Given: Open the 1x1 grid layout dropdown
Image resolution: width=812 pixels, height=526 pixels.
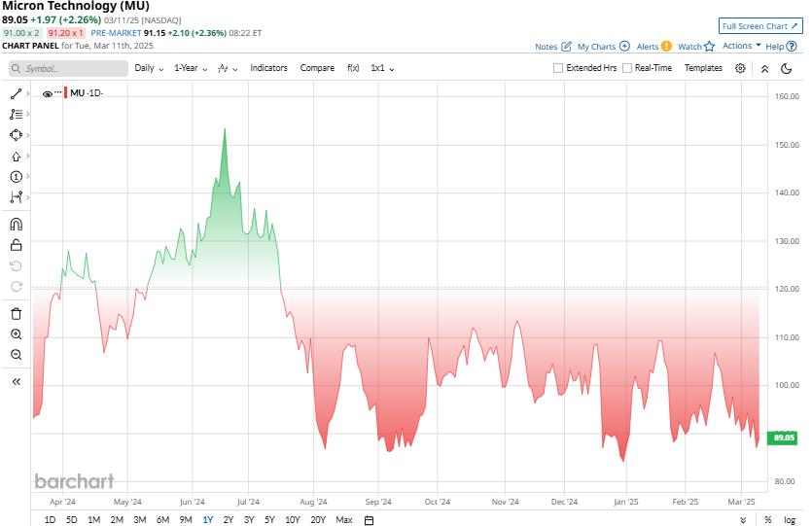Looking at the screenshot, I should coord(382,68).
